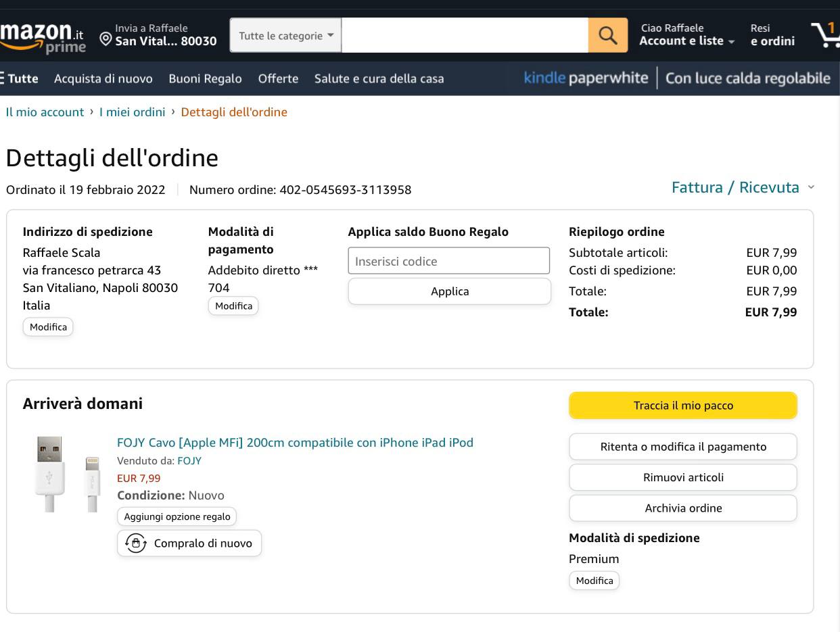Expand the Fattura / Ricevuta menu
The image size is (840, 632).
click(x=743, y=187)
